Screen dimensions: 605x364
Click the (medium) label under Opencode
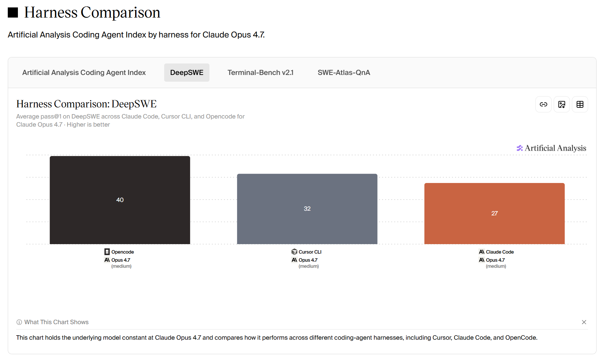[121, 266]
